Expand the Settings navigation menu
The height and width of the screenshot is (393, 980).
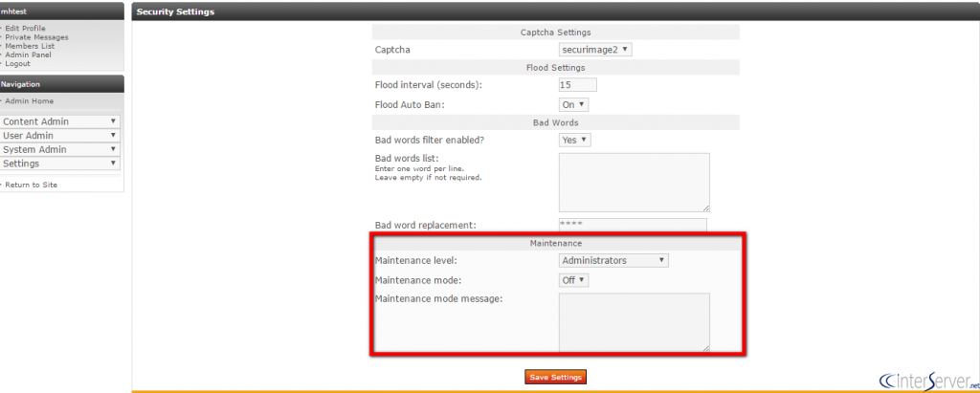pyautogui.click(x=60, y=164)
